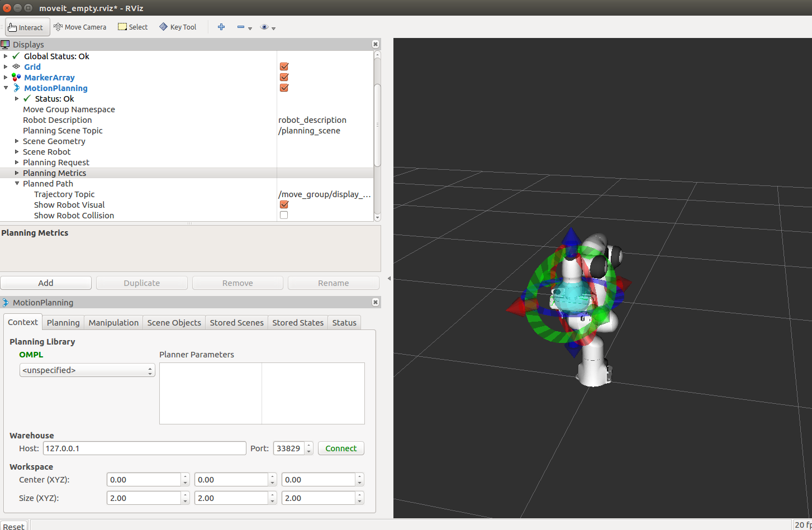Expand Scene Robot properties
812x530 pixels.
tap(17, 151)
